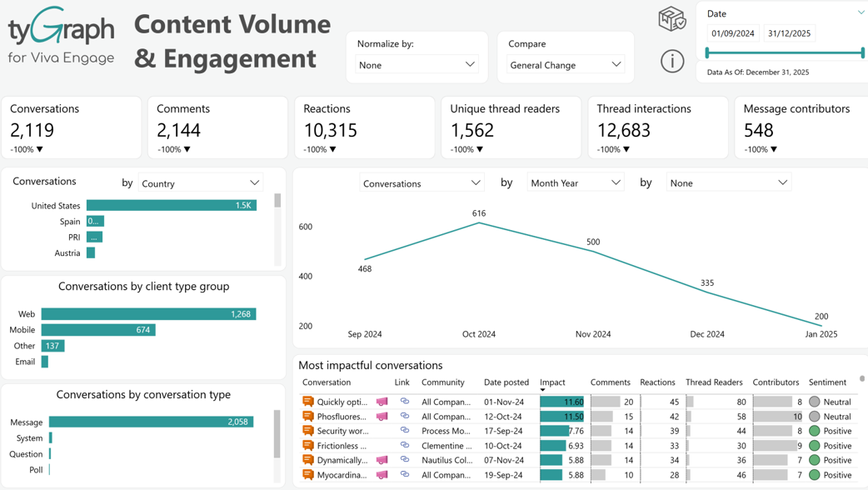The image size is (868, 490).
Task: Select the Message bar showing 2,058
Action: (151, 422)
